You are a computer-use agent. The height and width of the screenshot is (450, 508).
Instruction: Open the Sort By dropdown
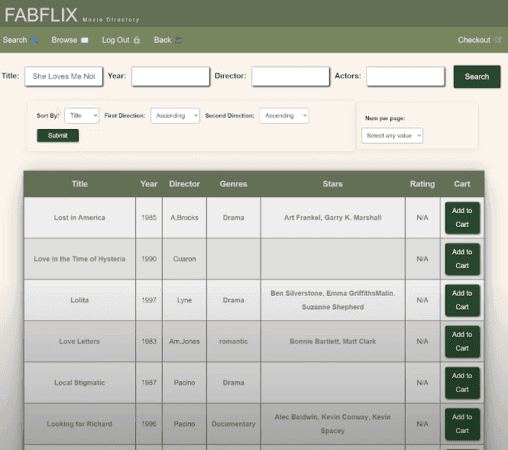82,116
